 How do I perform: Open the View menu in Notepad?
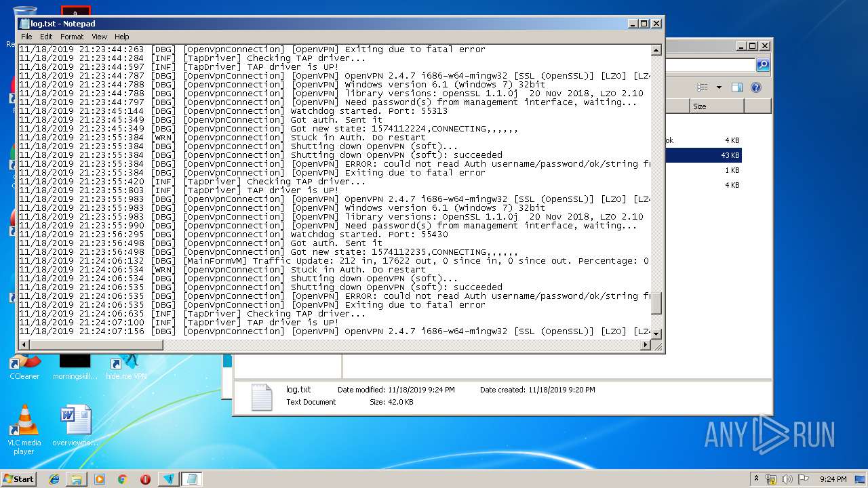[99, 37]
